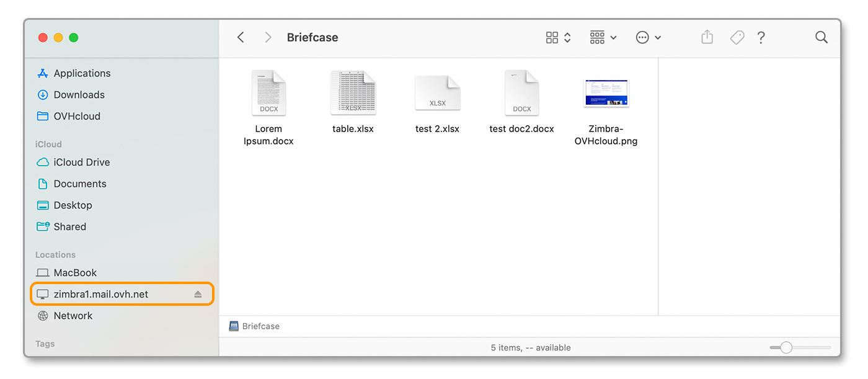
Task: Open the group-by options dropdown
Action: 603,38
